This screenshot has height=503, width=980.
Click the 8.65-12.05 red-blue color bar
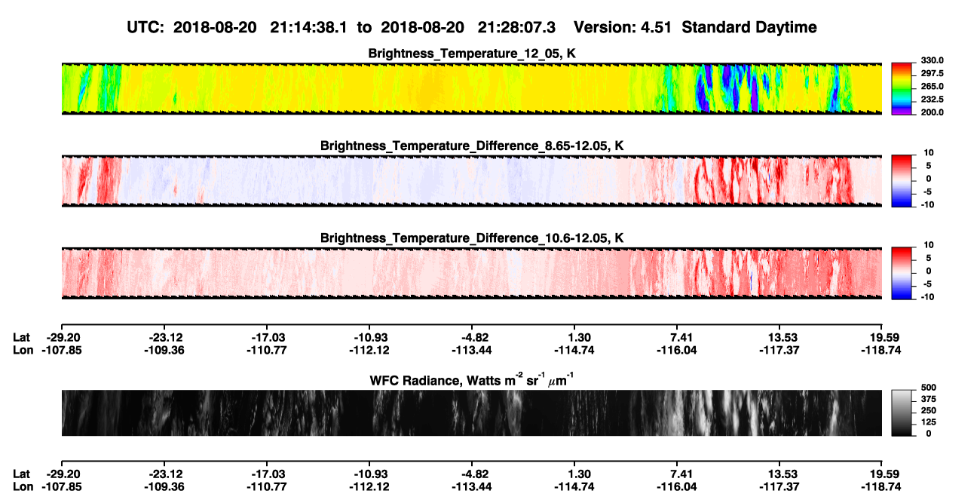902,180
